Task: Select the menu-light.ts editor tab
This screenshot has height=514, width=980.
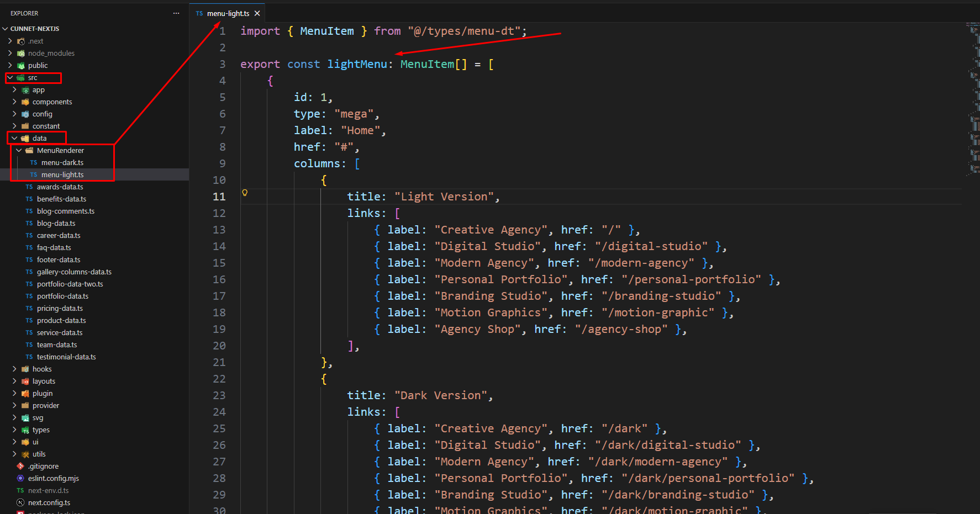Action: point(227,12)
